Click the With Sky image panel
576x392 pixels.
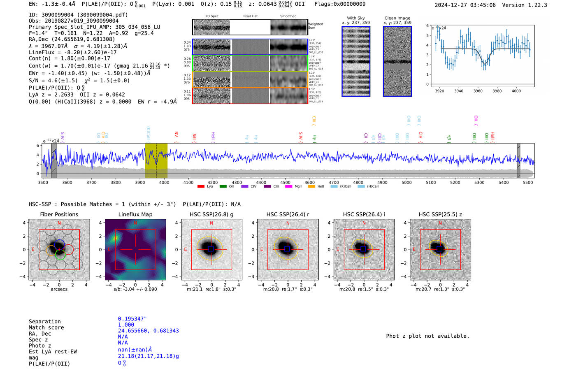pyautogui.click(x=356, y=61)
